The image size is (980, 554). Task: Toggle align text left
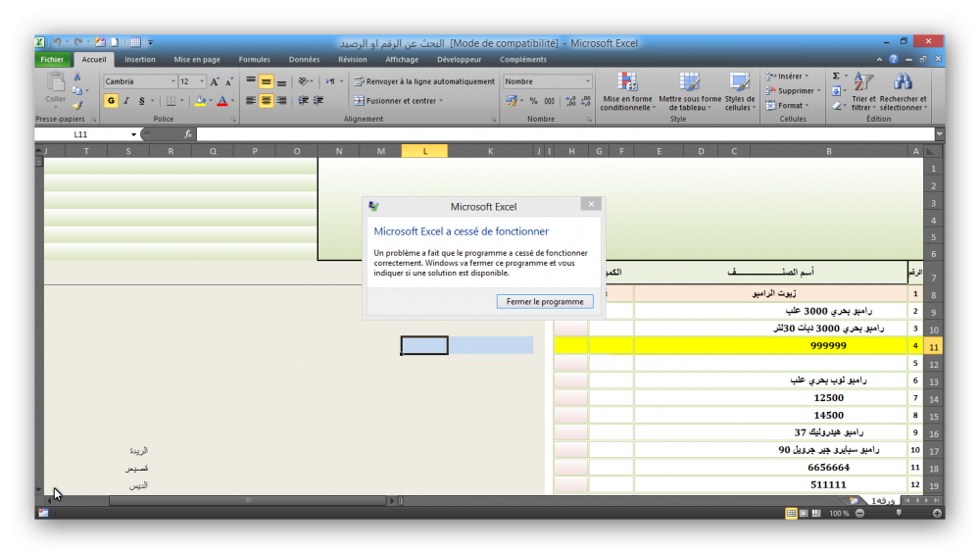tap(251, 101)
